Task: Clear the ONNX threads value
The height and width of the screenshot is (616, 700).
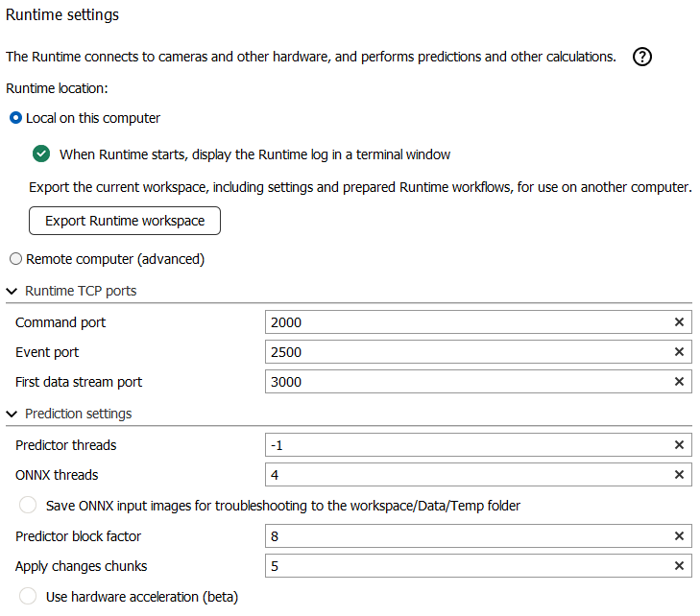Action: coord(679,475)
